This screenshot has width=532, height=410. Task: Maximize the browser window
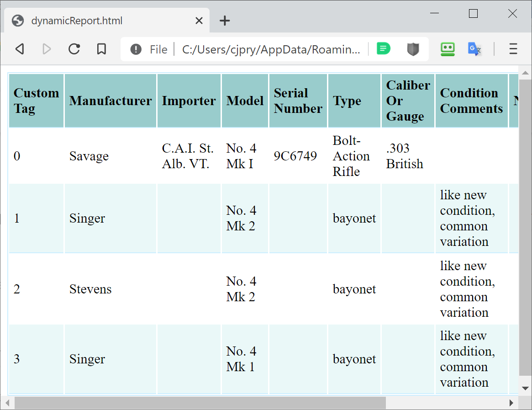point(473,13)
